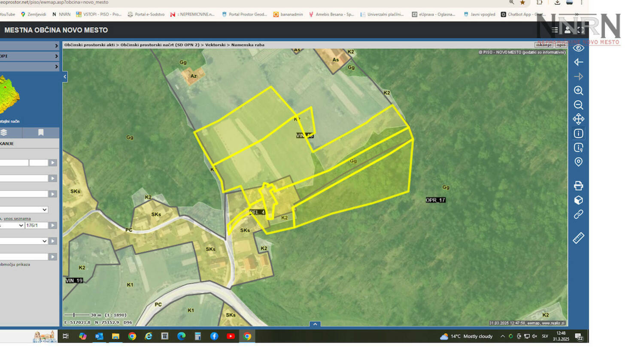Click the print map icon
644x362 pixels.
pyautogui.click(x=578, y=186)
